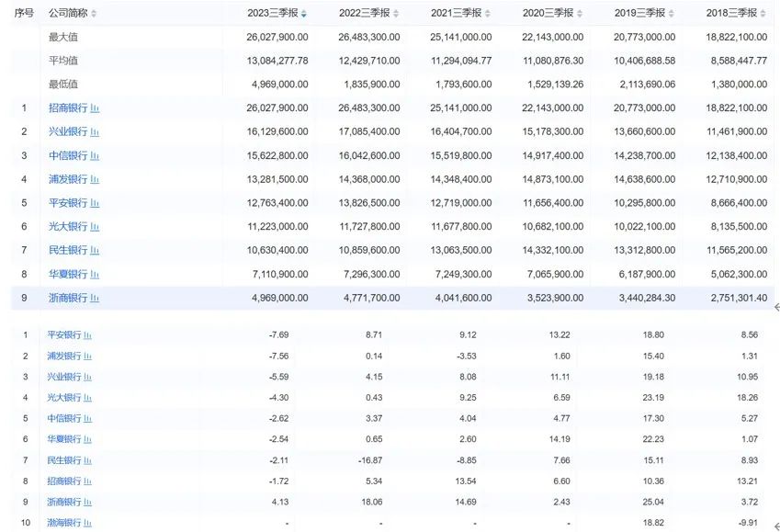This screenshot has width=780, height=532.
Task: Open chart icon beside 平安银行 in lower table
Action: coord(88,335)
